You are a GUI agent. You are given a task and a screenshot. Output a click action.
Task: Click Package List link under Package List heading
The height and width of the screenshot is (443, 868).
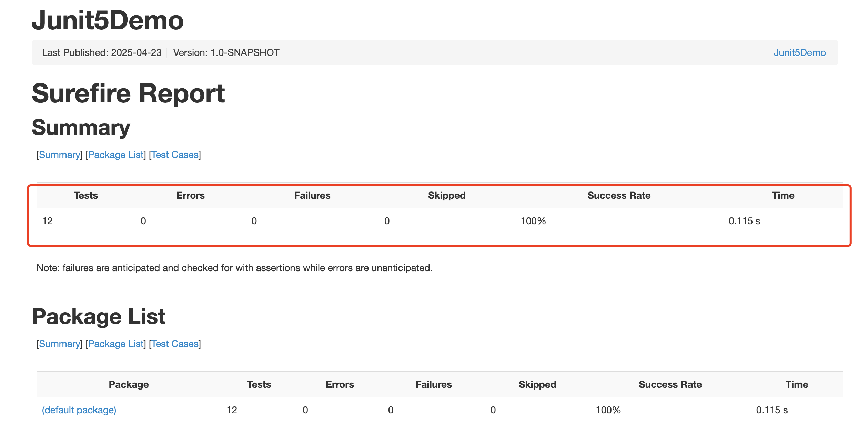[x=116, y=344]
